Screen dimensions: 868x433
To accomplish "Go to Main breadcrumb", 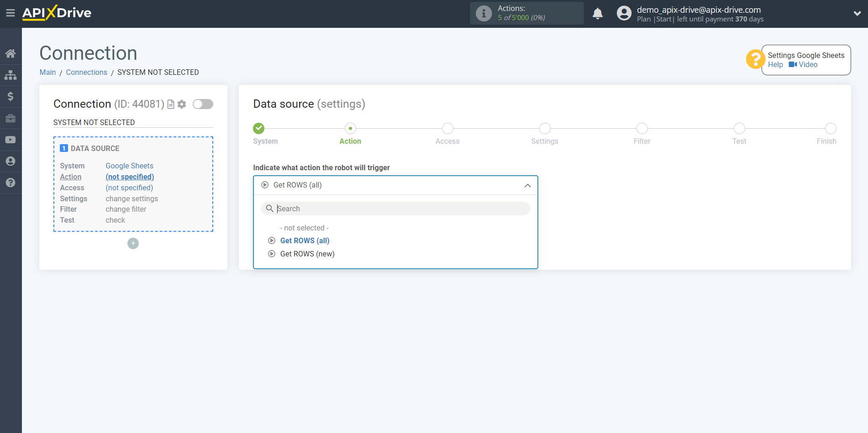I will [47, 72].
